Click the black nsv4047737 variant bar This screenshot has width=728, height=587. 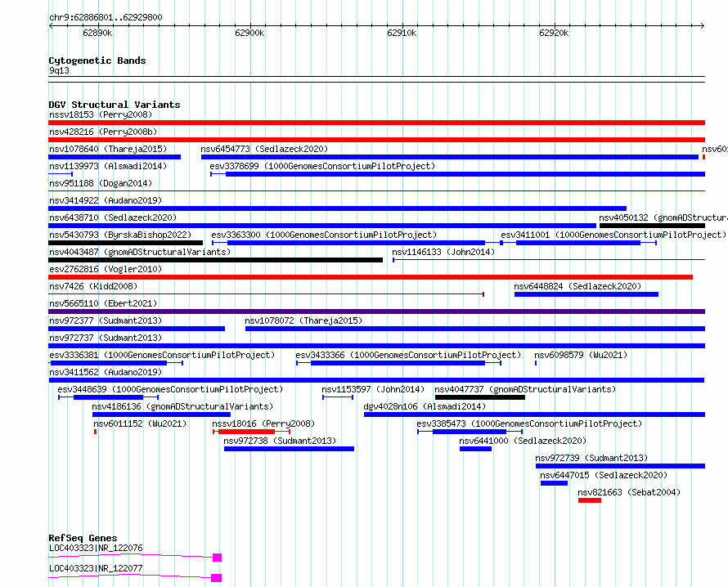(x=480, y=397)
